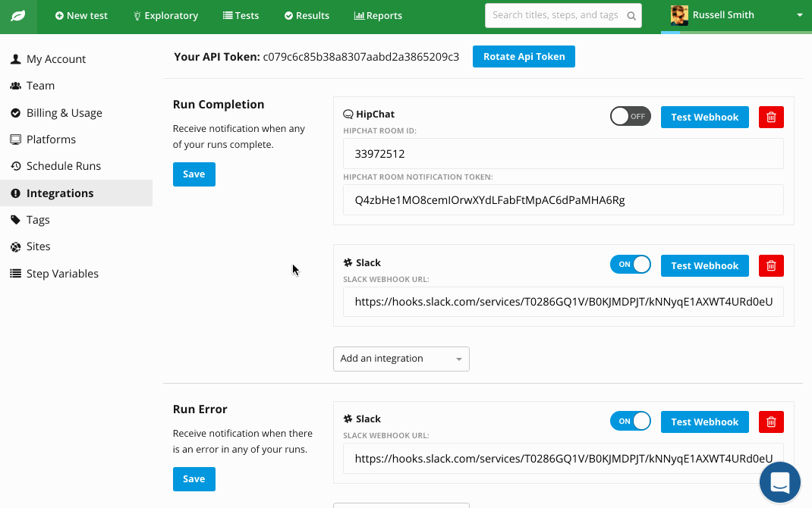Click the Rotate Api Token button
Viewport: 812px width, 508px height.
point(524,56)
